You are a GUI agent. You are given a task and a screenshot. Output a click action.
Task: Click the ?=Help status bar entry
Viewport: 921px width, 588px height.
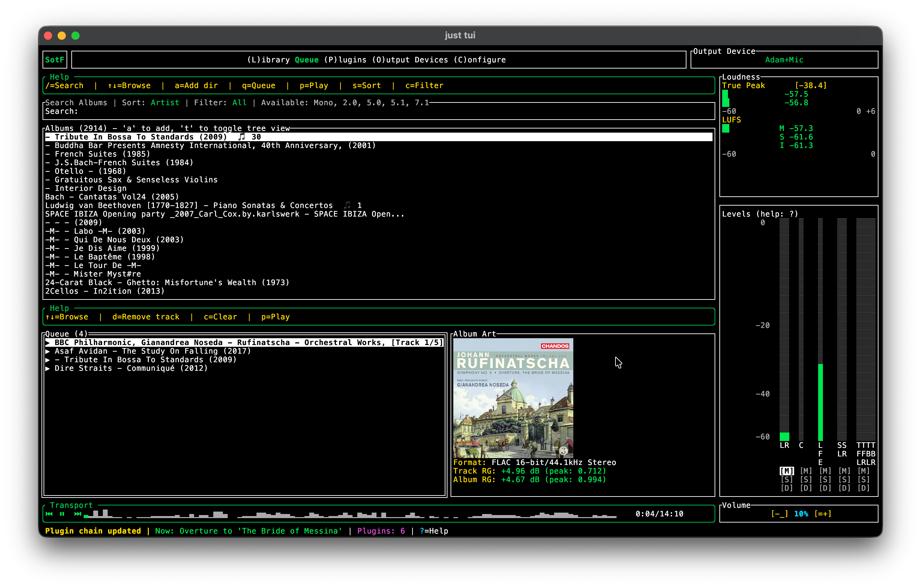pos(434,531)
